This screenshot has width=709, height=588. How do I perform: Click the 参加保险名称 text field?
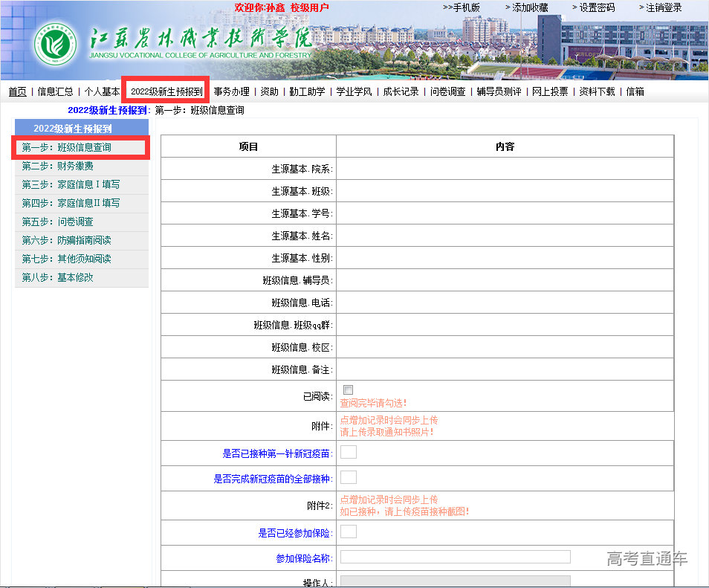(x=455, y=557)
